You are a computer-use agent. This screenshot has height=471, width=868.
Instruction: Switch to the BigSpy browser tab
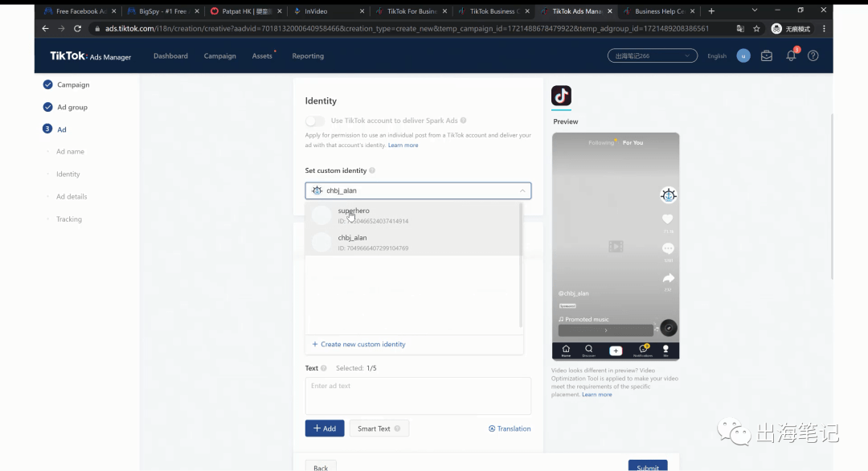click(x=162, y=11)
